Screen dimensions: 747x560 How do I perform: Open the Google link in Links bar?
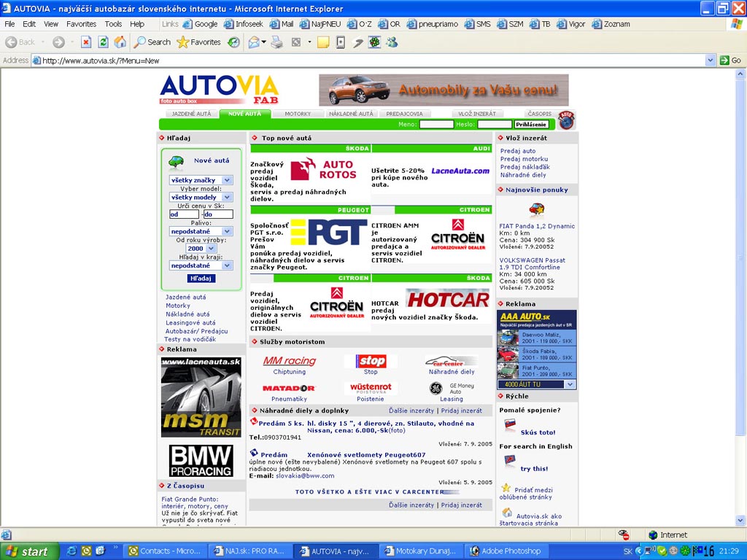click(200, 24)
